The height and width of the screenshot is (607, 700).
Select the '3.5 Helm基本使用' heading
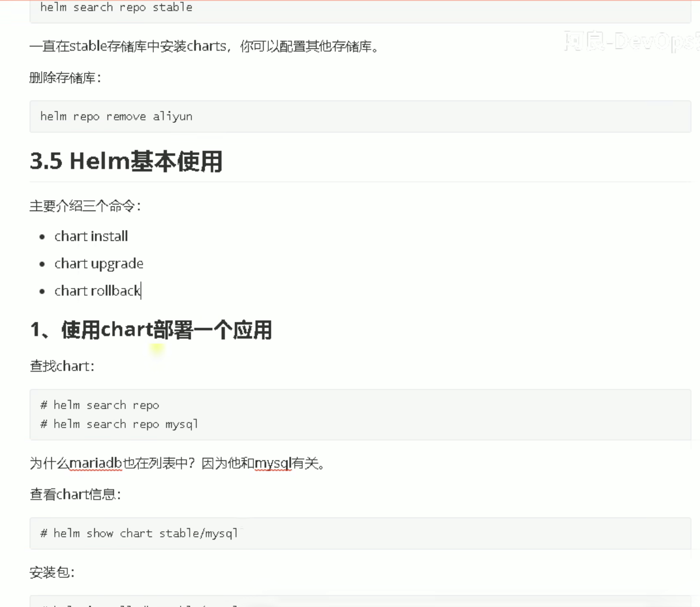(126, 162)
